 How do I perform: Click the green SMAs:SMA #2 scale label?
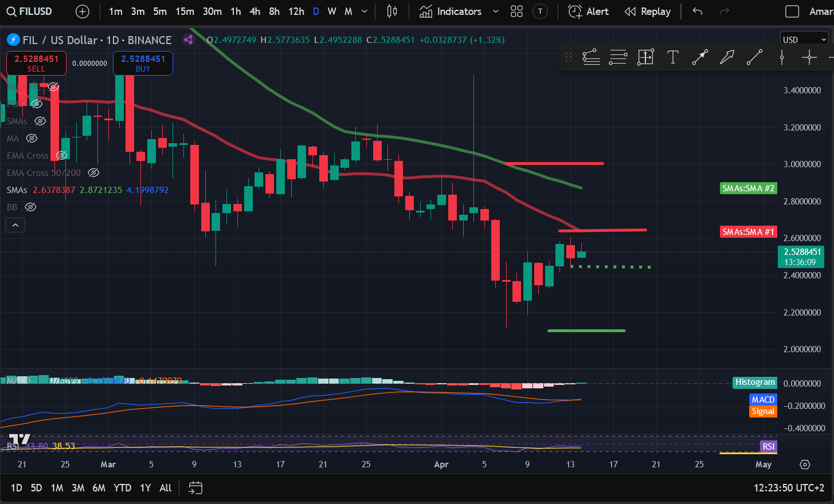click(x=748, y=188)
